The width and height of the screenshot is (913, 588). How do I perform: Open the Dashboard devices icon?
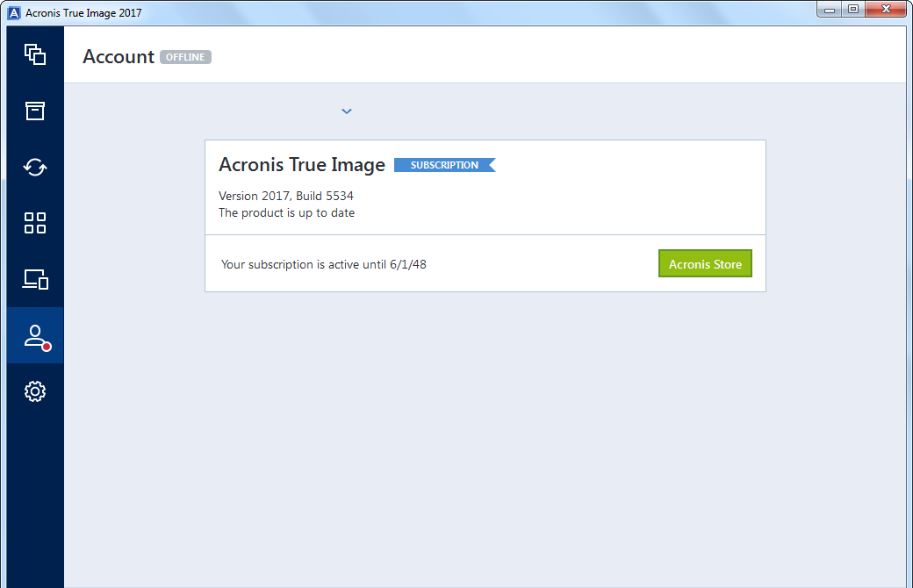pos(35,279)
